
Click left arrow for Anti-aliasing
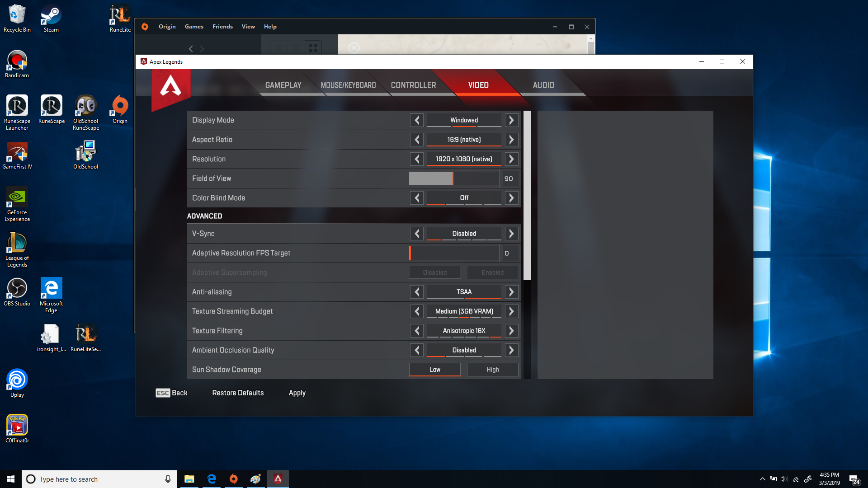pyautogui.click(x=417, y=292)
